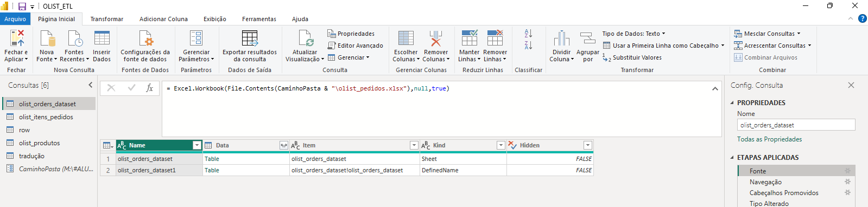
Task: Click Inserir Dados table icon
Action: click(x=102, y=38)
